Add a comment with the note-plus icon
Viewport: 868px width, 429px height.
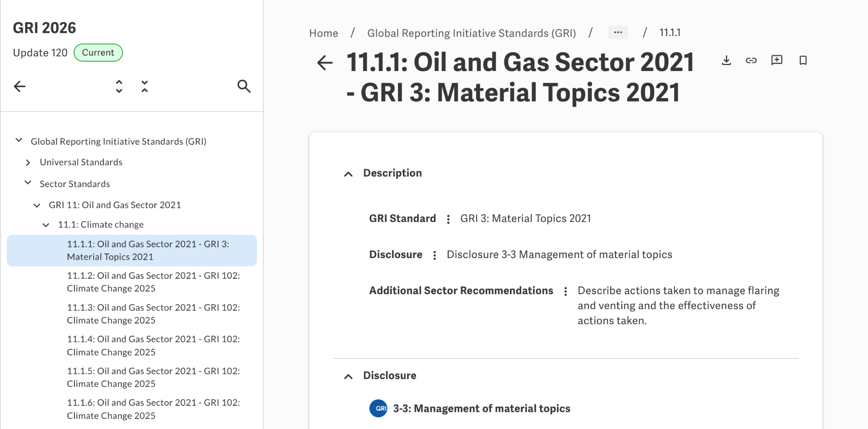pyautogui.click(x=777, y=60)
